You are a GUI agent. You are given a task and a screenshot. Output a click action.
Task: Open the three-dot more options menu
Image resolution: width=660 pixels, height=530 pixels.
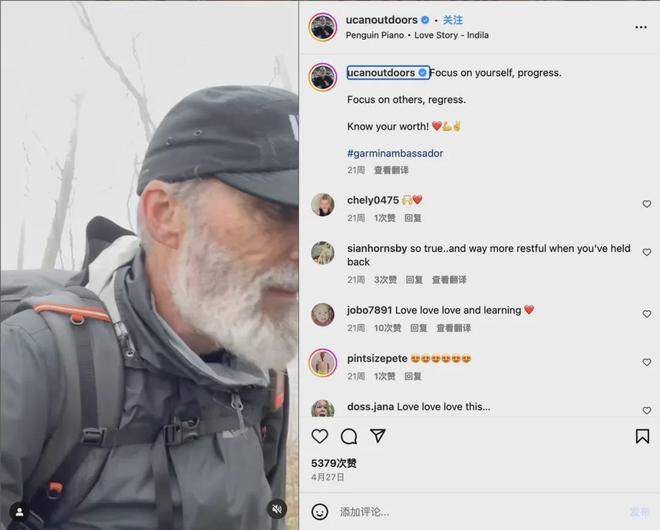click(x=641, y=27)
